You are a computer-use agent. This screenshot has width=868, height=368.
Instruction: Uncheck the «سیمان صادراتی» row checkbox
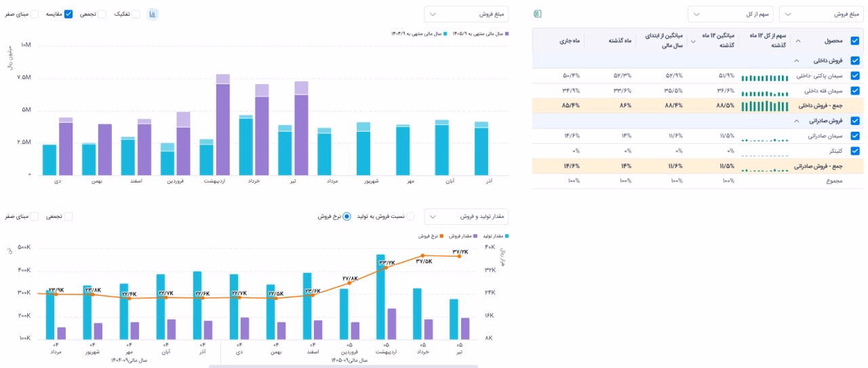click(854, 136)
